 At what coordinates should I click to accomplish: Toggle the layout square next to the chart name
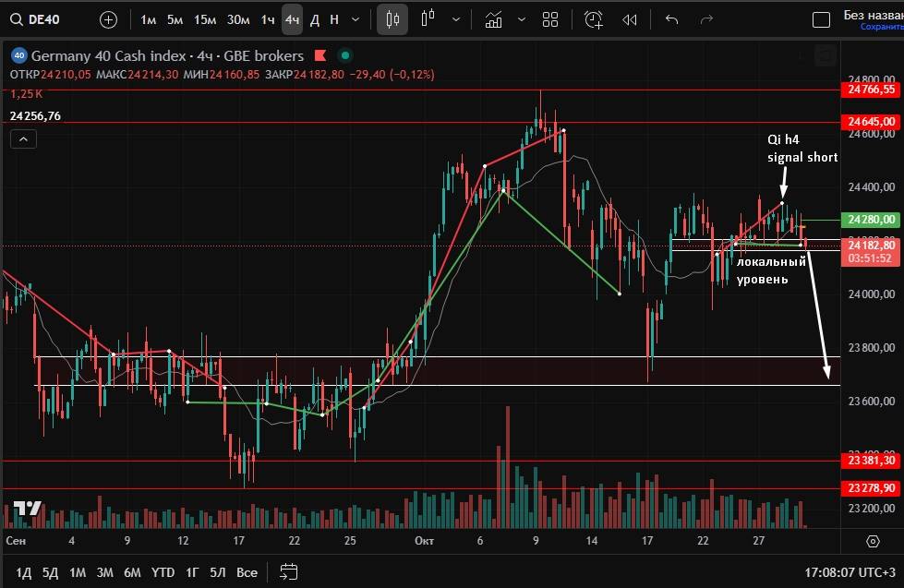(x=820, y=20)
